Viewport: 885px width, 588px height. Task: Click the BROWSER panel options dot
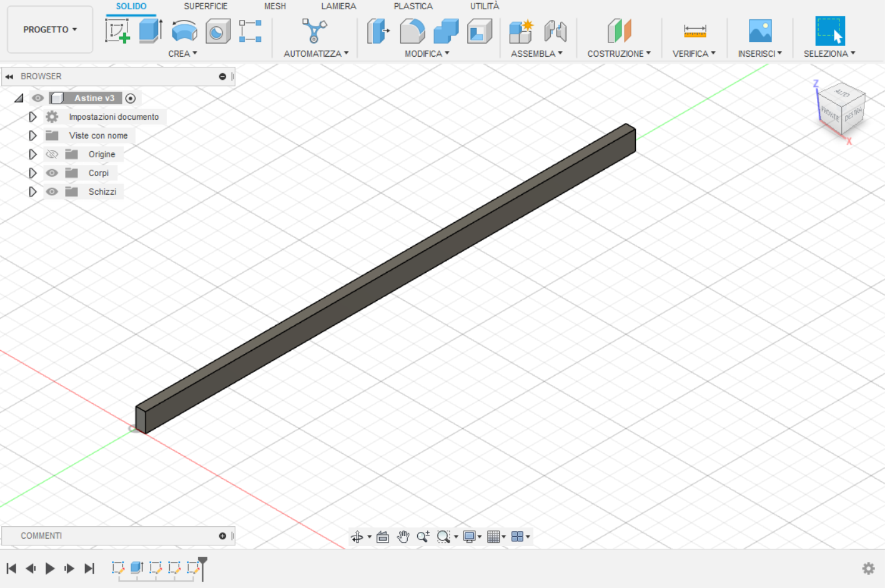point(222,77)
